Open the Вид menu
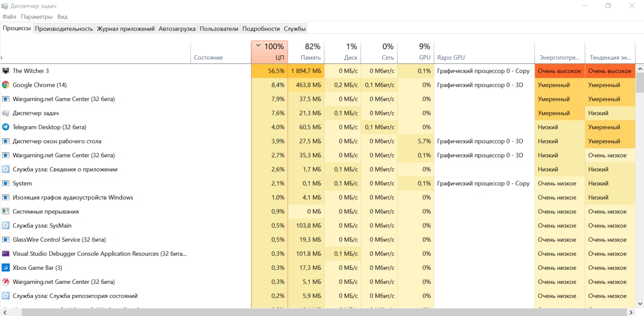Screen dimensions: 644x316 coord(62,17)
